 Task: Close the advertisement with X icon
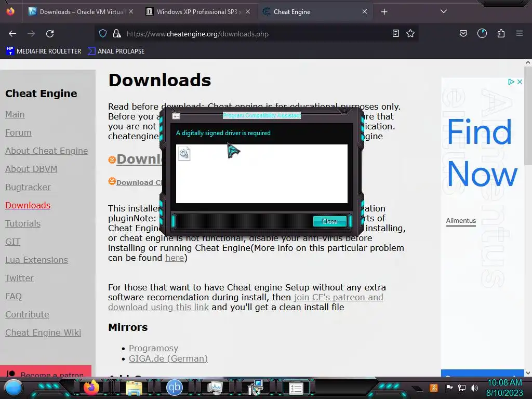coord(520,82)
